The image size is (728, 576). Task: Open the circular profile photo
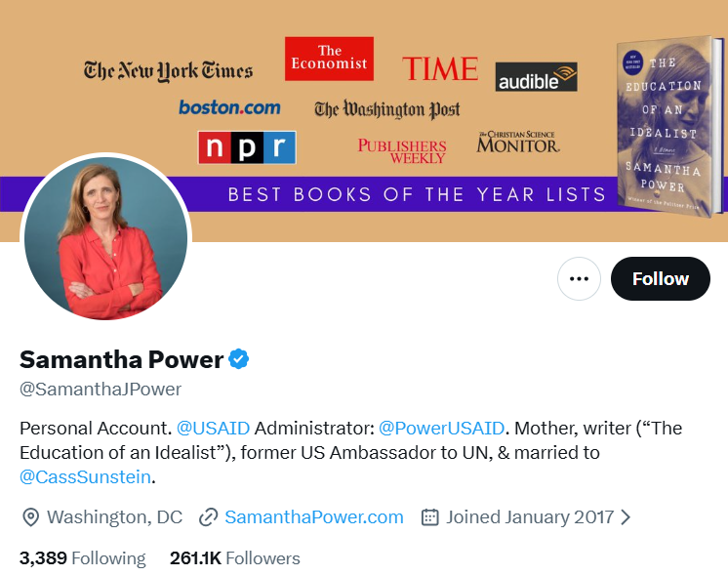(105, 237)
